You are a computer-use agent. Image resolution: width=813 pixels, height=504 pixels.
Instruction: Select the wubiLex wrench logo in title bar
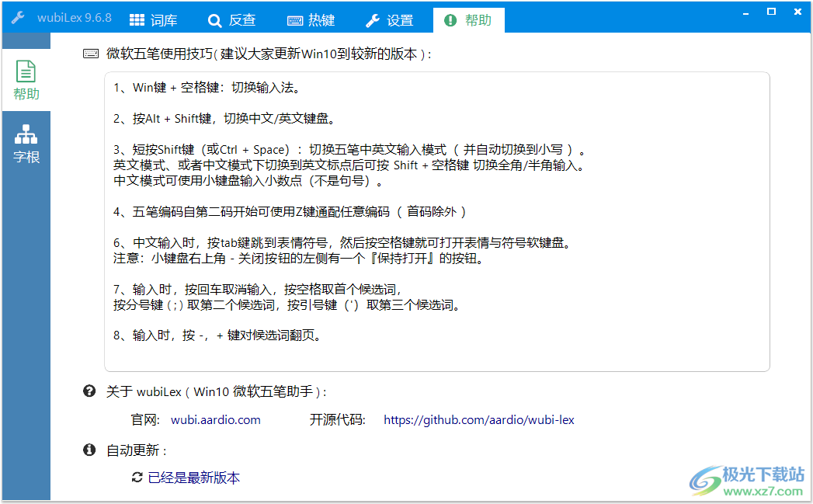pos(17,16)
